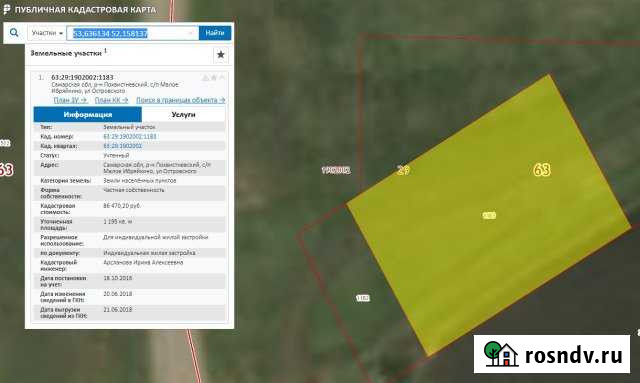Click the coordinates search input field

tap(132, 33)
